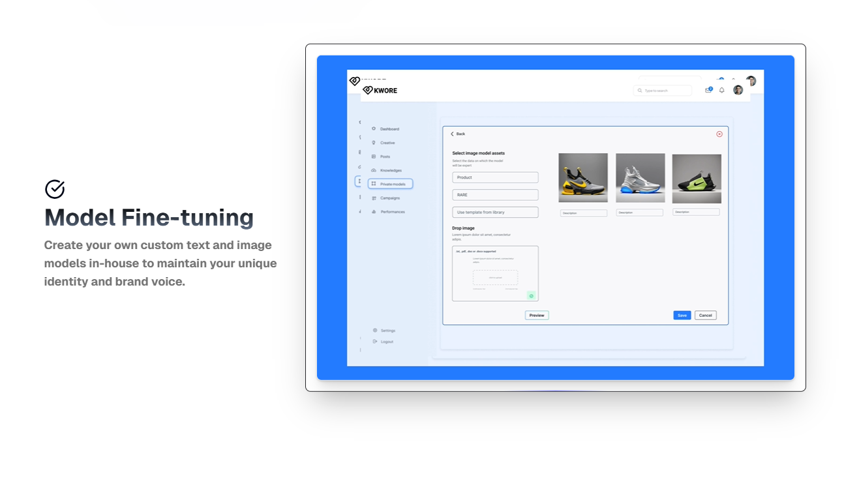The width and height of the screenshot is (844, 504).
Task: Click Description field under yellow sneaker
Action: pos(583,213)
